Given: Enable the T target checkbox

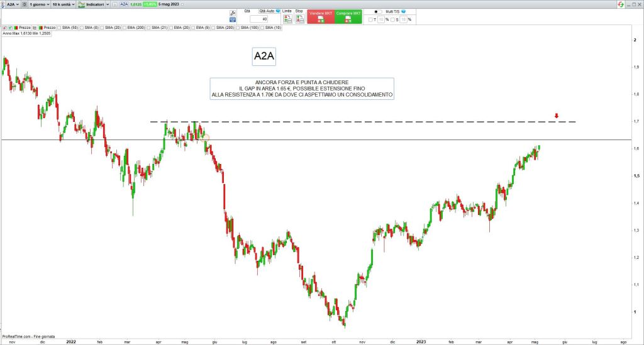Looking at the screenshot, I should pyautogui.click(x=370, y=19).
